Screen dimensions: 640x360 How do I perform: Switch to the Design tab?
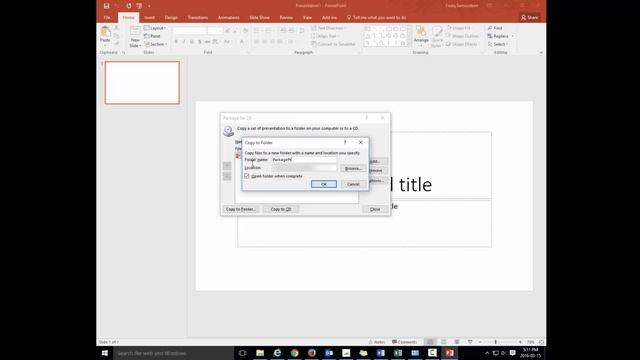pos(171,18)
